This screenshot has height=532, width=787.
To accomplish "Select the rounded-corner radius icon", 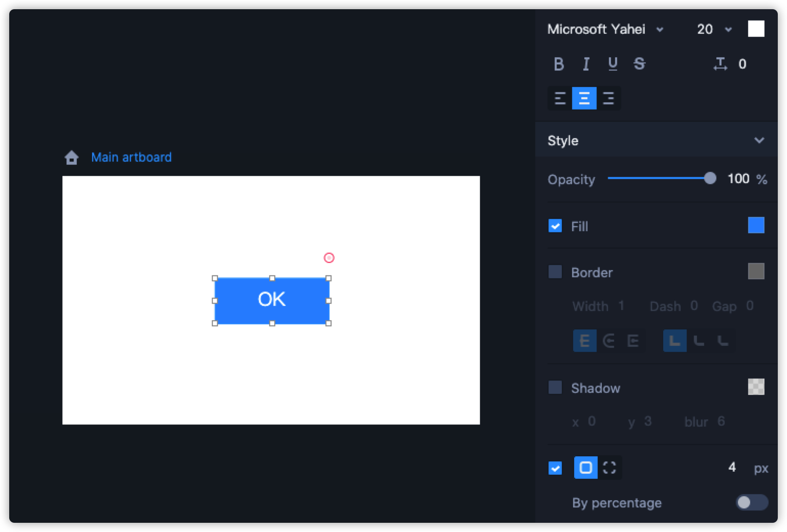I will pyautogui.click(x=585, y=468).
